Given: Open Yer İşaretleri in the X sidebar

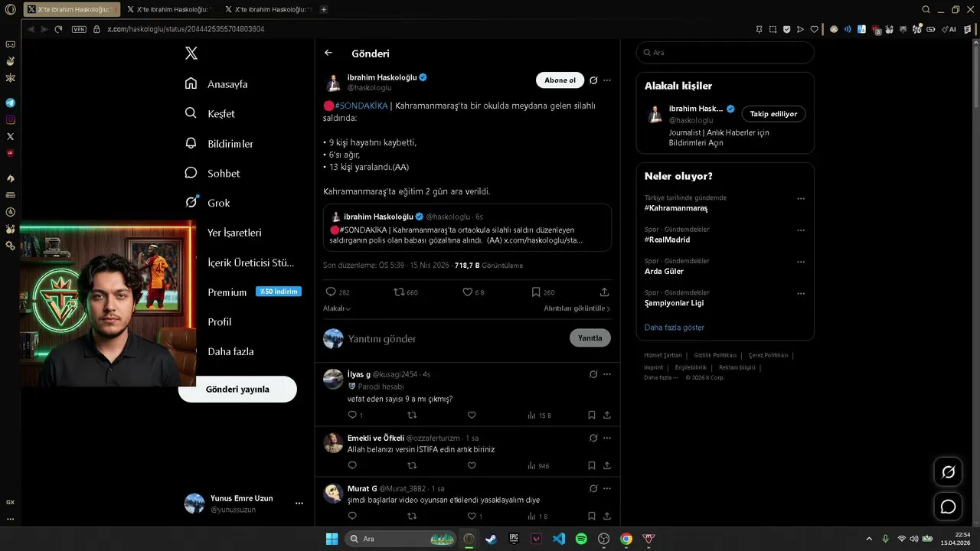Looking at the screenshot, I should click(x=234, y=233).
